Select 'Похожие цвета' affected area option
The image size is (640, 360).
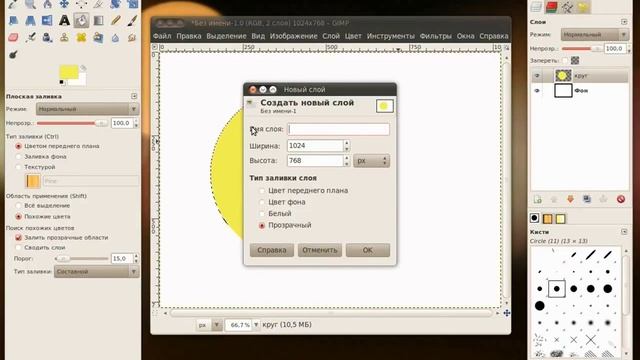18,217
